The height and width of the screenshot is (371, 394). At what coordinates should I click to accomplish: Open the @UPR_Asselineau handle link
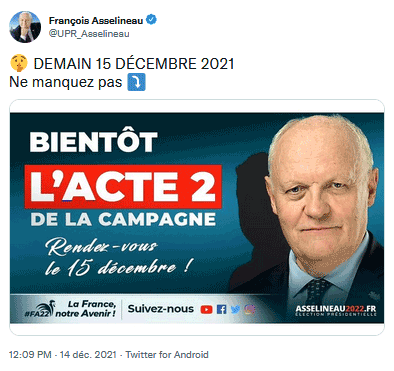pos(89,34)
